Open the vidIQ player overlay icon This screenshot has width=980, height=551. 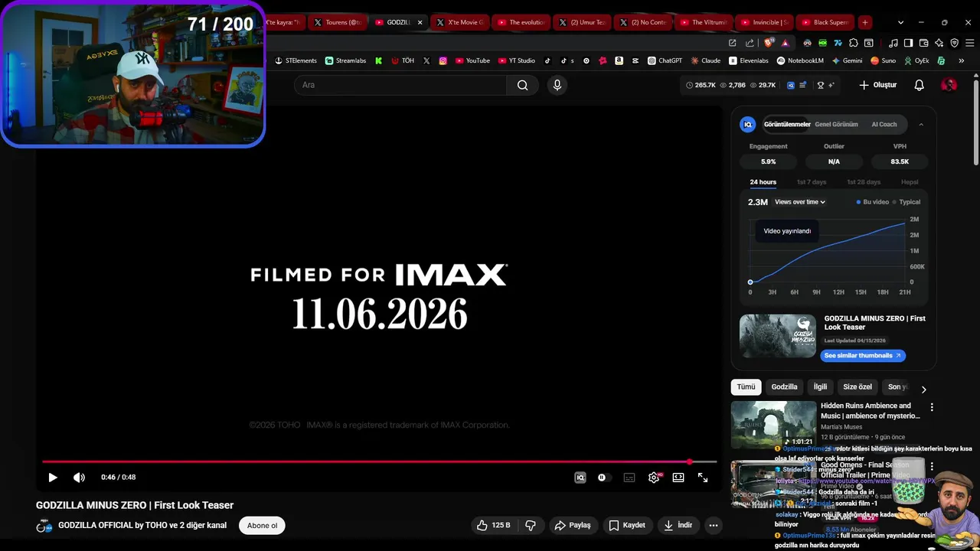[580, 478]
